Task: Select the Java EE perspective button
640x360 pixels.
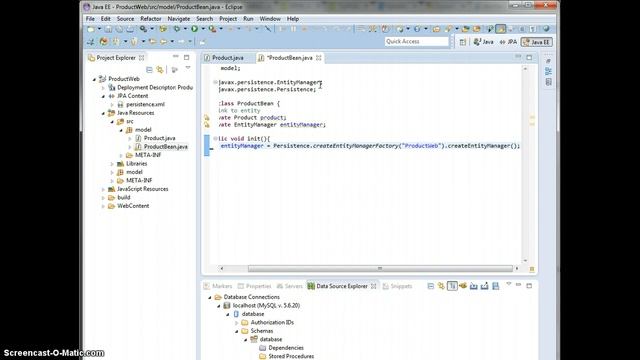Action: 537,42
